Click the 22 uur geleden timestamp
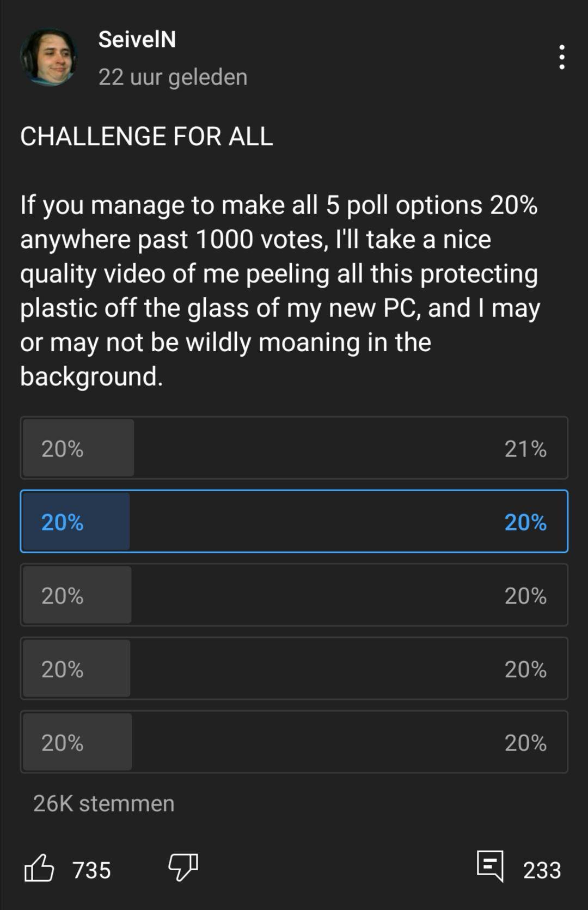 173,77
